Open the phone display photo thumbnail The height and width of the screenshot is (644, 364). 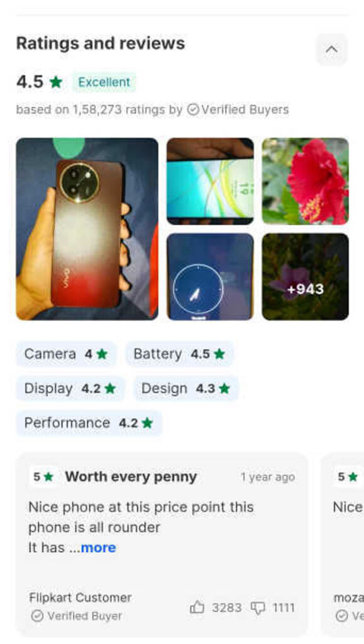pyautogui.click(x=210, y=181)
